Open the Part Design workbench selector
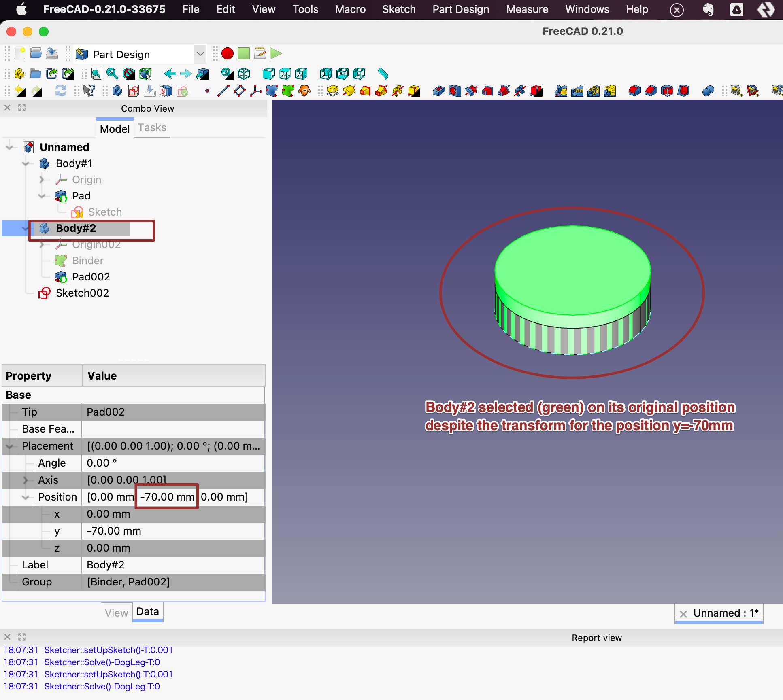 click(x=200, y=54)
